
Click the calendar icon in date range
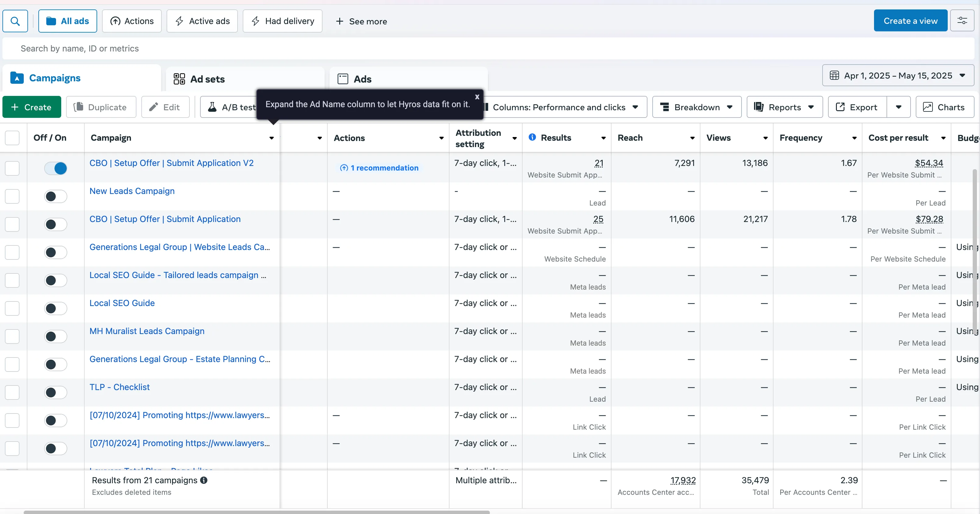point(834,75)
